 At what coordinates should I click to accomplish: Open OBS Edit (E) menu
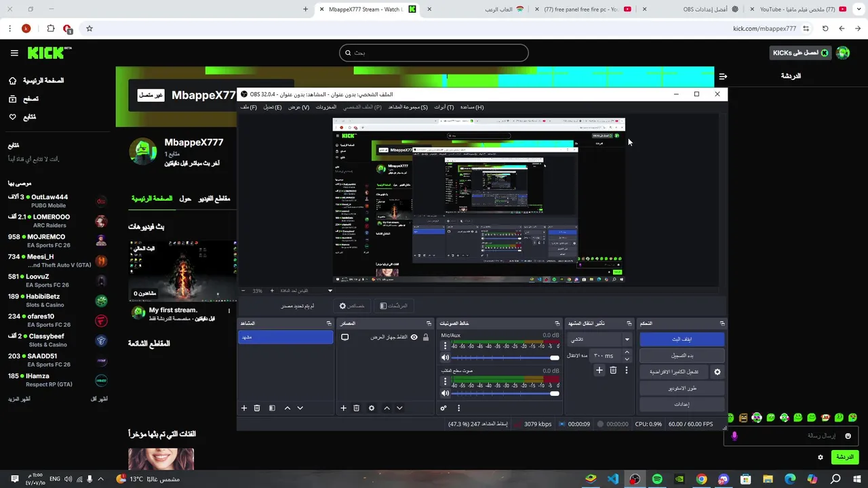click(273, 107)
